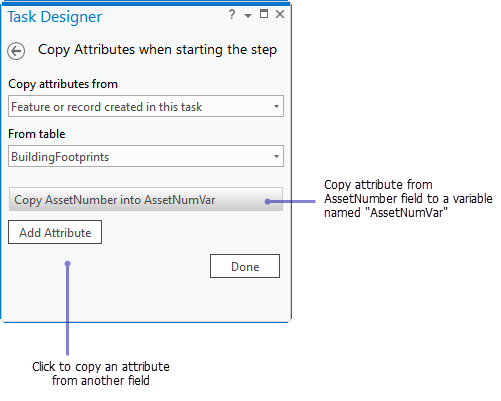Click the Add Attribute button
This screenshot has height=401, width=501.
pos(55,232)
